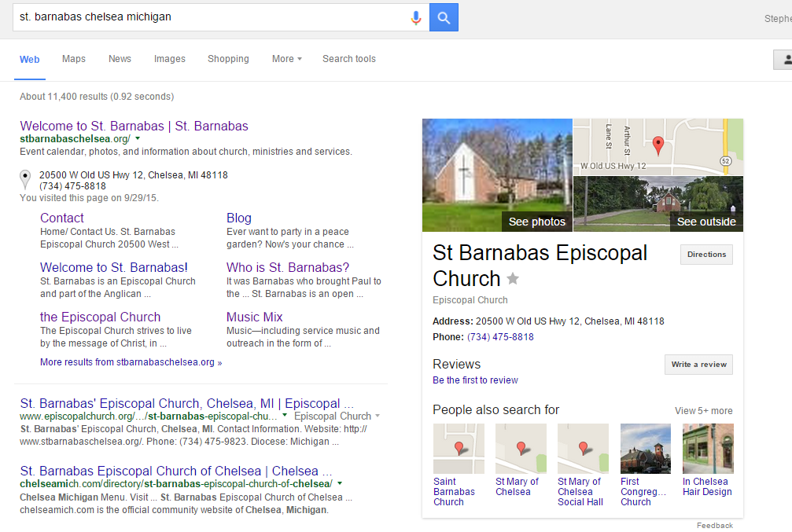Viewport: 792px width, 532px height.
Task: Open the 'Who is St. Barnabas?' sitelink
Action: coord(288,267)
